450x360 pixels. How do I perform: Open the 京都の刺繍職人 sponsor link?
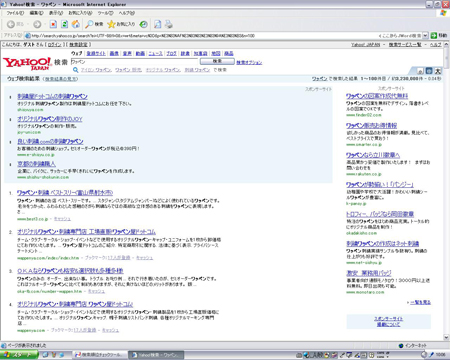36,164
